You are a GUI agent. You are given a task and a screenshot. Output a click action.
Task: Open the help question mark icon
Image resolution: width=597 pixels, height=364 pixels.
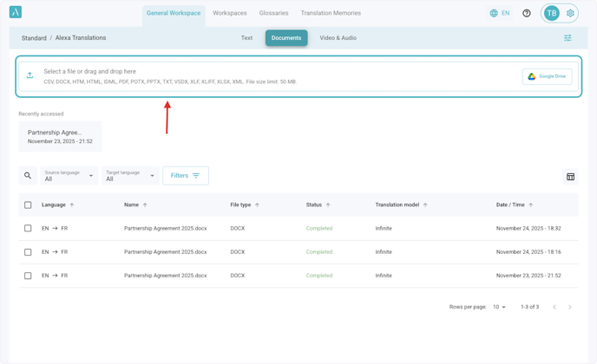click(x=527, y=13)
